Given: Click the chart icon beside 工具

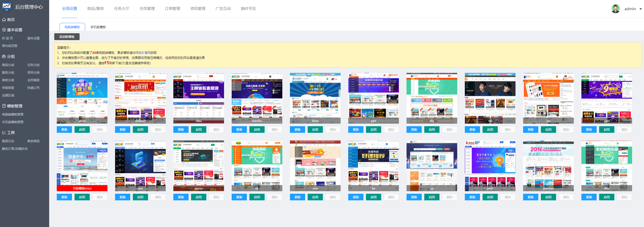Looking at the screenshot, I should (x=4, y=133).
